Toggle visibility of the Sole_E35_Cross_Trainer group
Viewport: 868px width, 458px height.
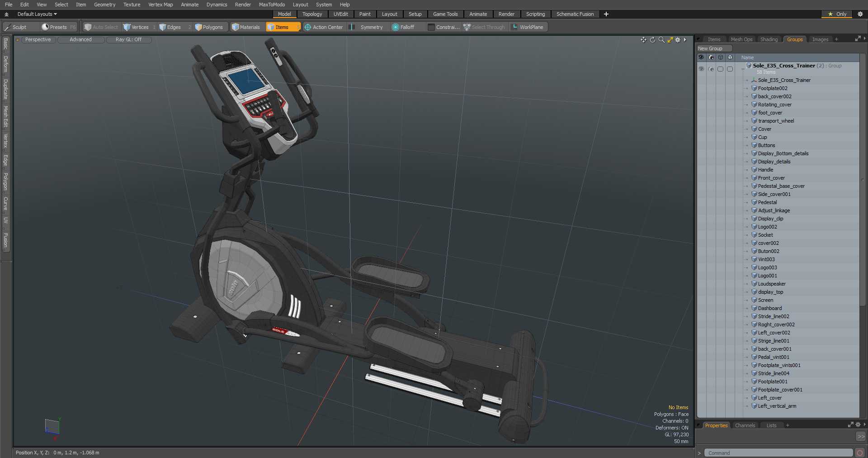coord(701,69)
